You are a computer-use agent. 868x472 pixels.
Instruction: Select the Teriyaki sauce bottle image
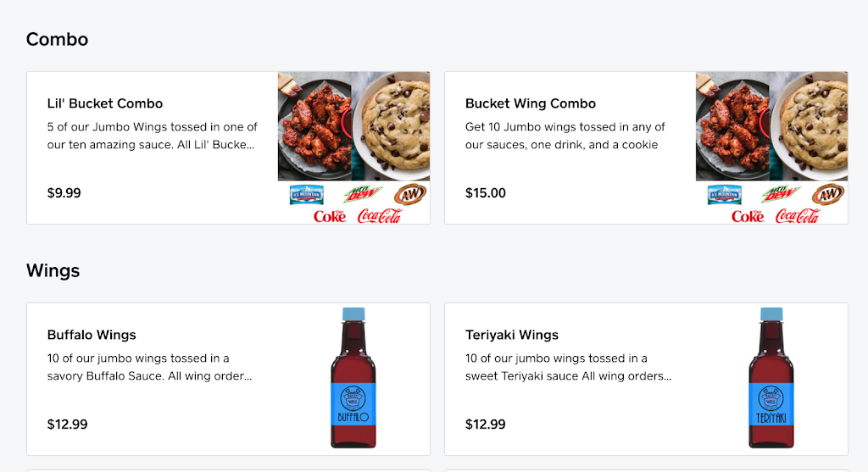pos(771,378)
